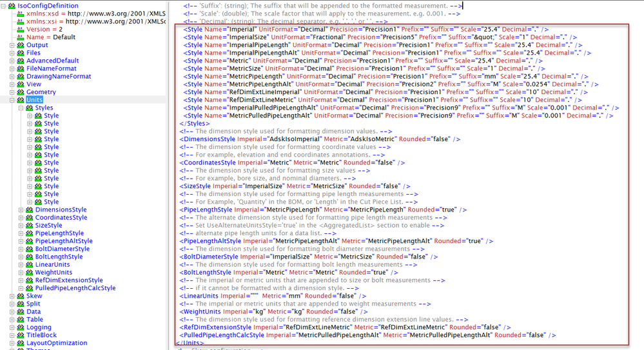The image size is (644, 350).
Task: Click the WeightUnits XML element line
Action: click(273, 311)
